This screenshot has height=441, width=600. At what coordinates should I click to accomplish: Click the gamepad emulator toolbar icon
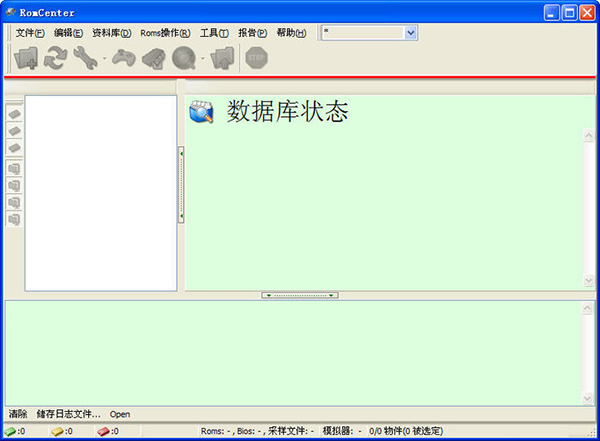pos(124,58)
